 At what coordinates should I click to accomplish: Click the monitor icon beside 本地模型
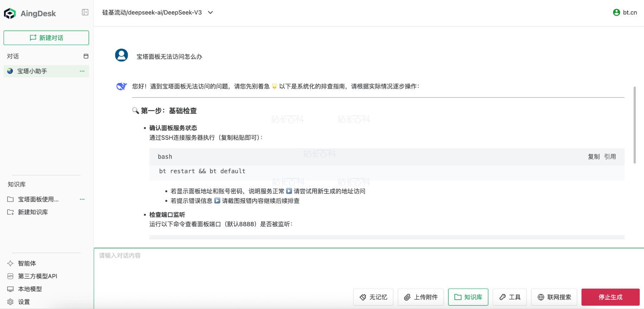(10, 289)
